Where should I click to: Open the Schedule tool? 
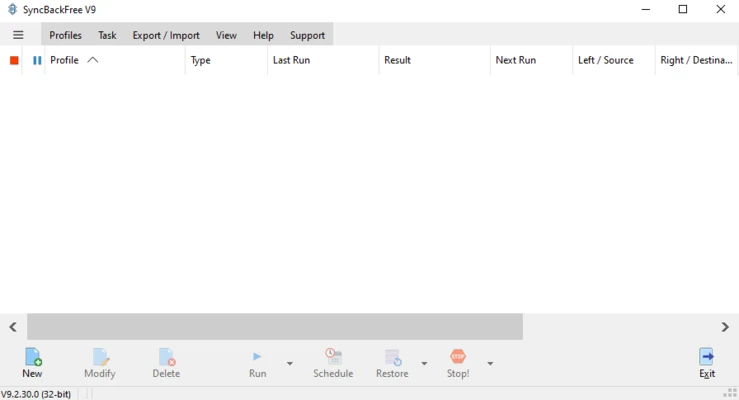pyautogui.click(x=333, y=363)
